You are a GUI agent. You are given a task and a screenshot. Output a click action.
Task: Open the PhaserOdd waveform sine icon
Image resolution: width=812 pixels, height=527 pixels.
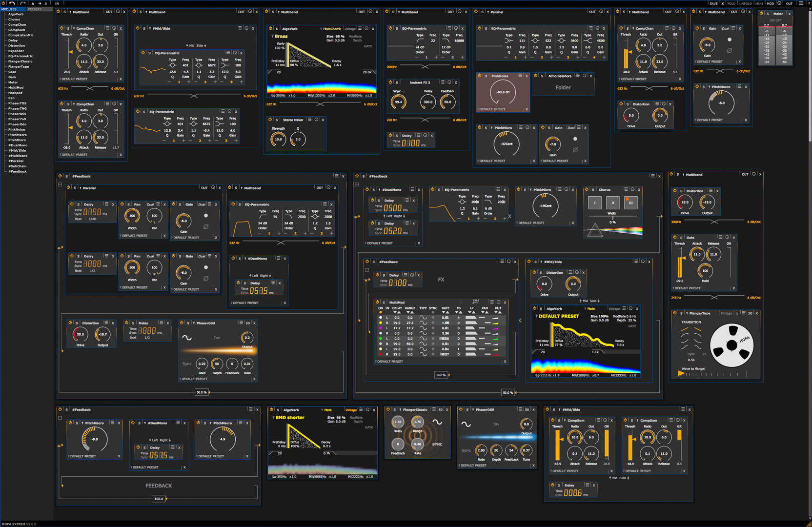click(187, 338)
